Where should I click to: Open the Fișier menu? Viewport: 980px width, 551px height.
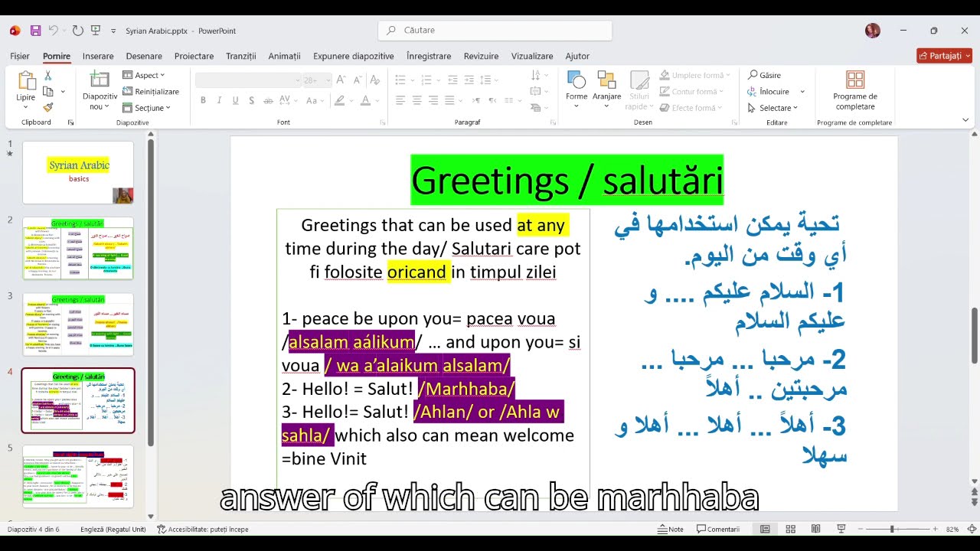pyautogui.click(x=20, y=56)
